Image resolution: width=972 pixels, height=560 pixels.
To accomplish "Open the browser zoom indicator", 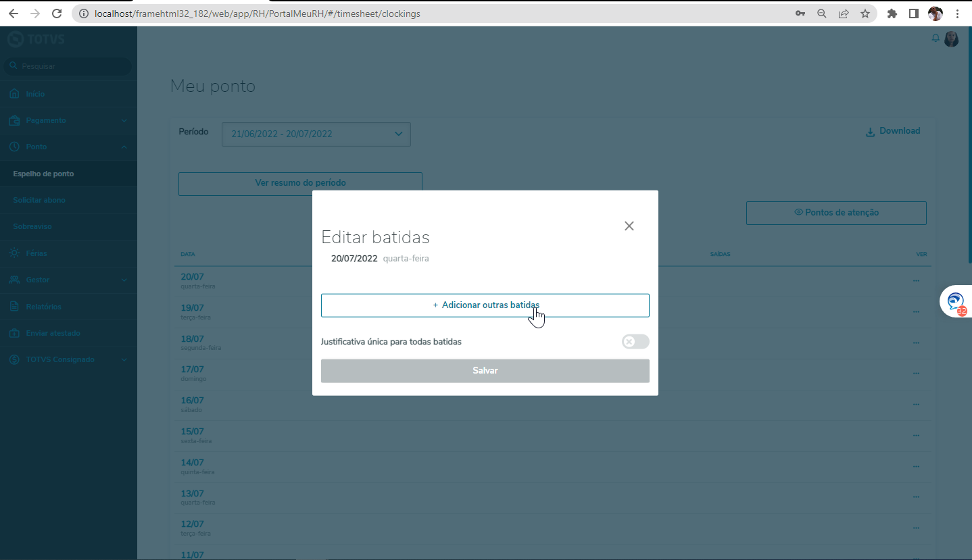I will 822,14.
